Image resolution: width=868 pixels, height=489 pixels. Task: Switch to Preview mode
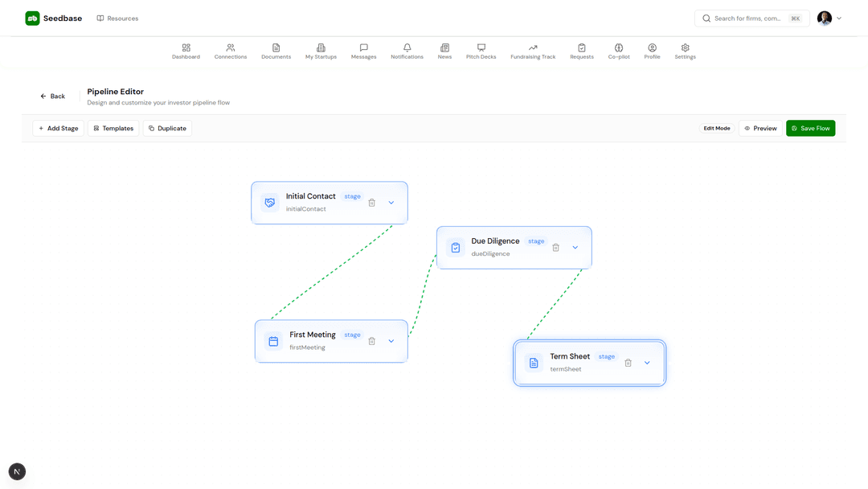point(759,128)
